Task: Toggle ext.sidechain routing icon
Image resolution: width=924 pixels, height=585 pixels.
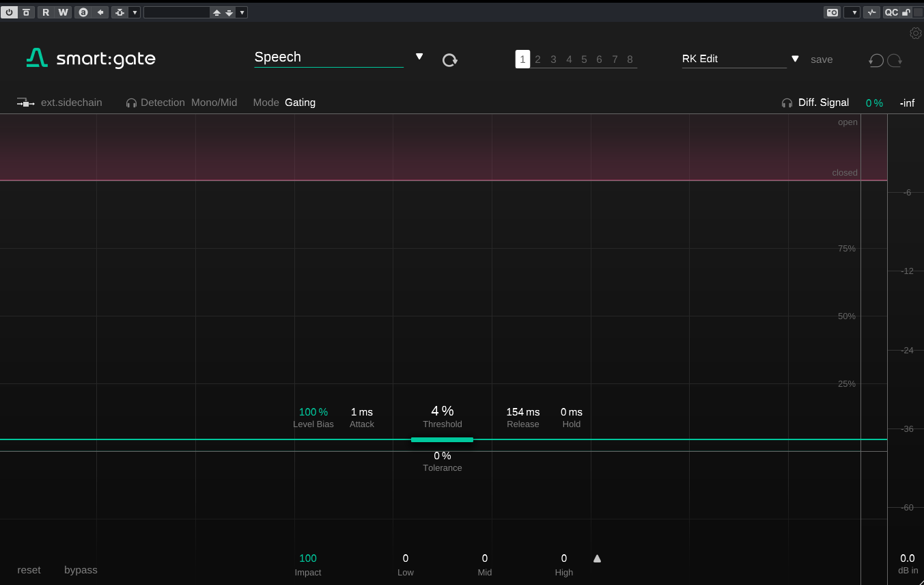Action: click(26, 103)
